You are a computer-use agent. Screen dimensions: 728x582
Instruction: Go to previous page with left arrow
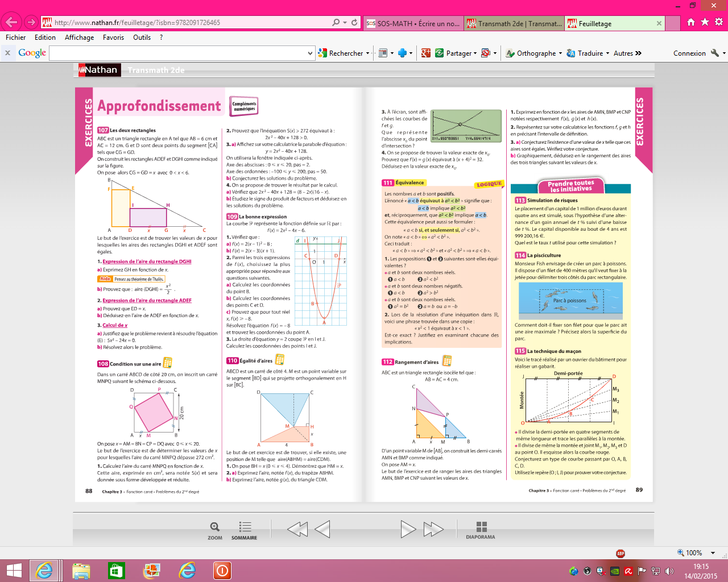click(322, 530)
